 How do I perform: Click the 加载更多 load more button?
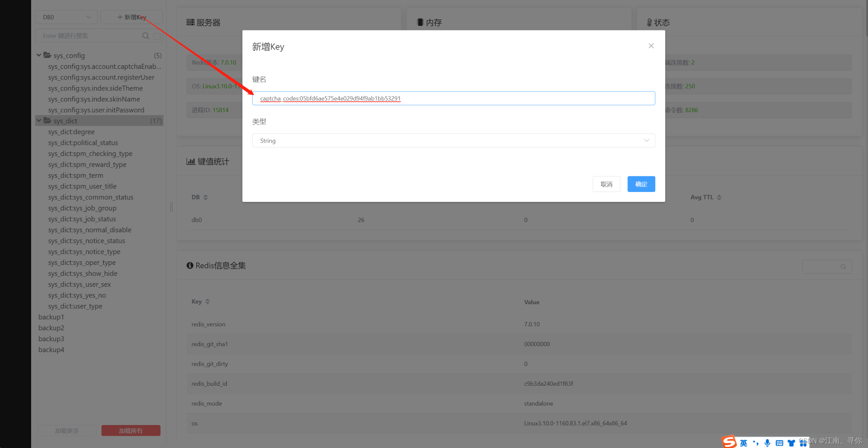click(x=67, y=431)
